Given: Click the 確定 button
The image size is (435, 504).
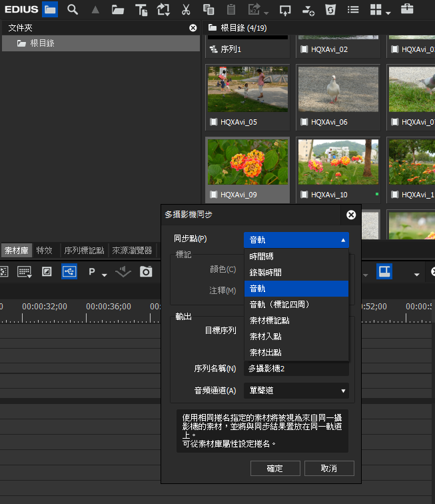Looking at the screenshot, I should pyautogui.click(x=275, y=468).
